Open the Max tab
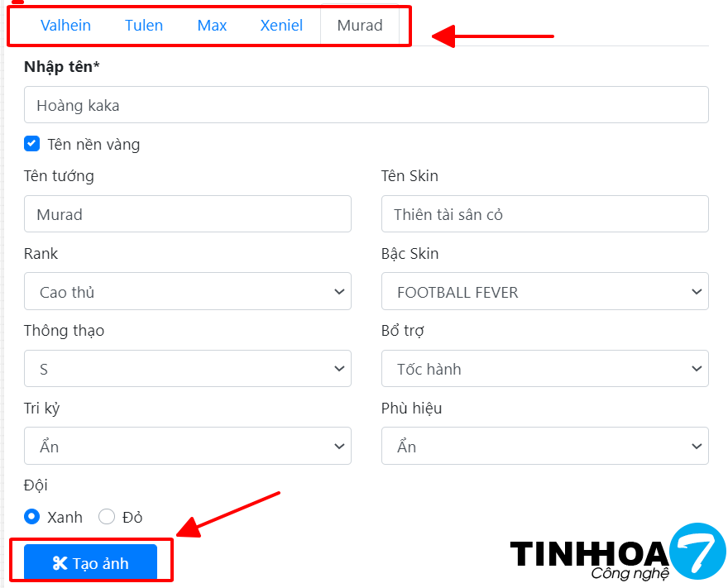728x588 pixels. [212, 26]
